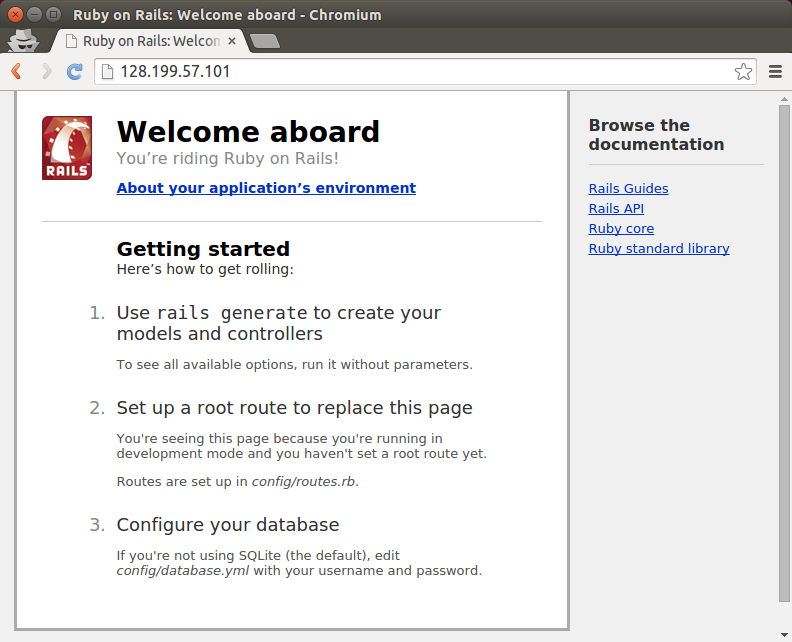Follow the Ruby core link
This screenshot has width=792, height=642.
tap(621, 229)
